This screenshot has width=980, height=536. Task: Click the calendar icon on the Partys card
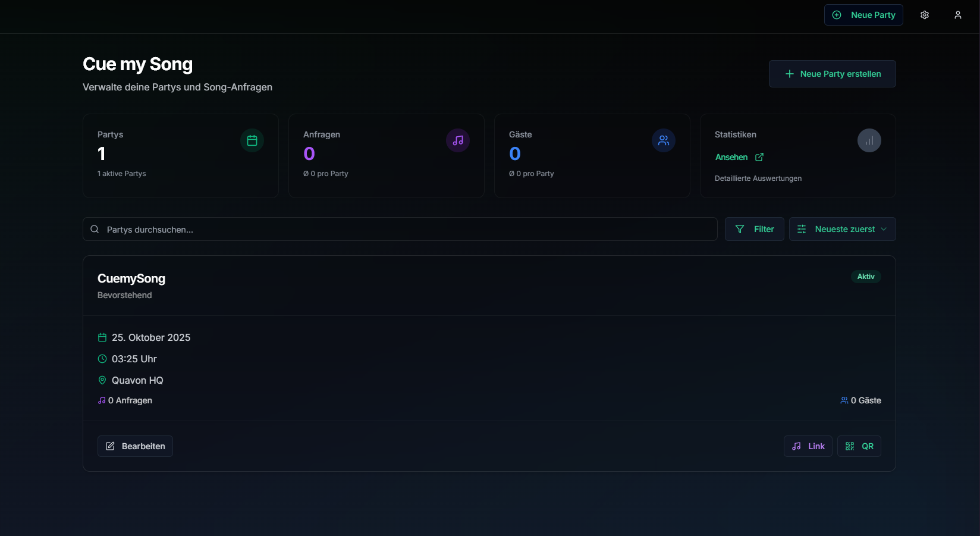pos(252,140)
